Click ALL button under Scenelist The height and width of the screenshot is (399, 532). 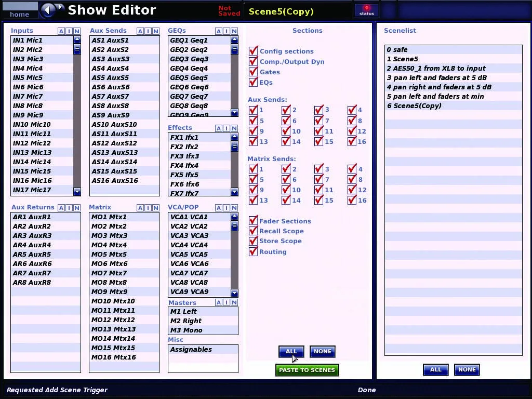(436, 370)
